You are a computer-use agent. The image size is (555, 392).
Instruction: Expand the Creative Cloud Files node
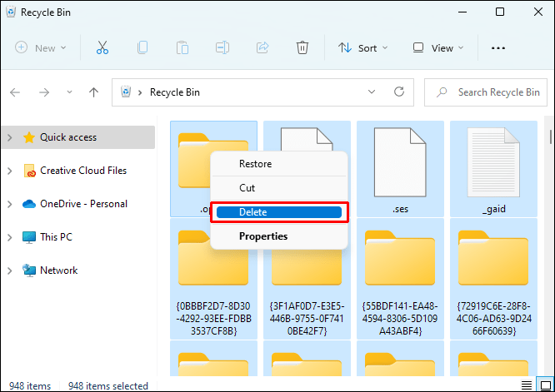pyautogui.click(x=10, y=171)
